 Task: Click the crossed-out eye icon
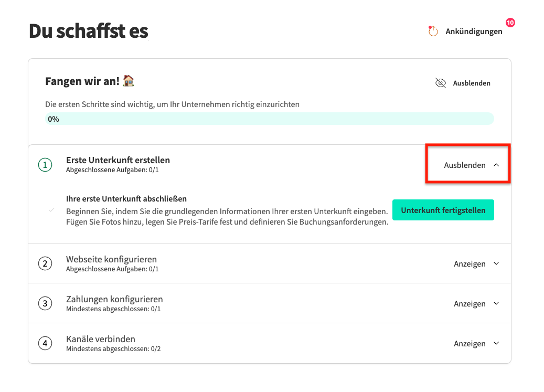441,83
